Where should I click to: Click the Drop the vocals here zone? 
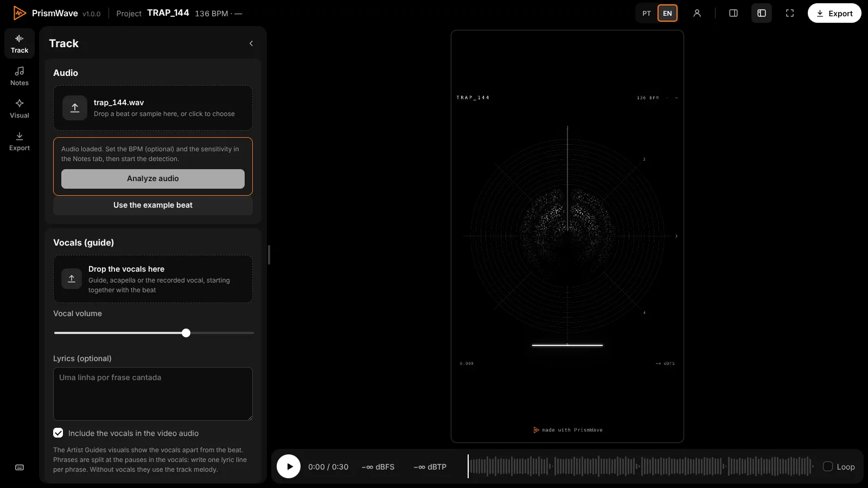tap(153, 279)
